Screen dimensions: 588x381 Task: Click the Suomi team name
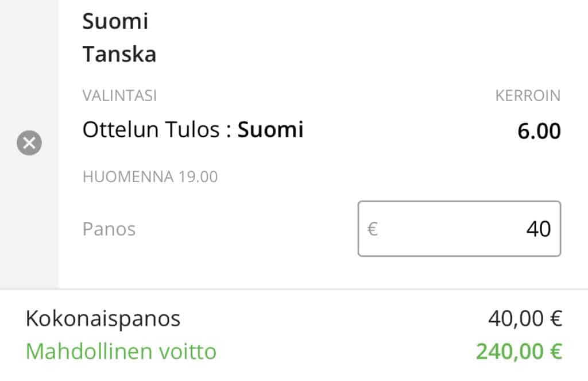[x=115, y=22]
